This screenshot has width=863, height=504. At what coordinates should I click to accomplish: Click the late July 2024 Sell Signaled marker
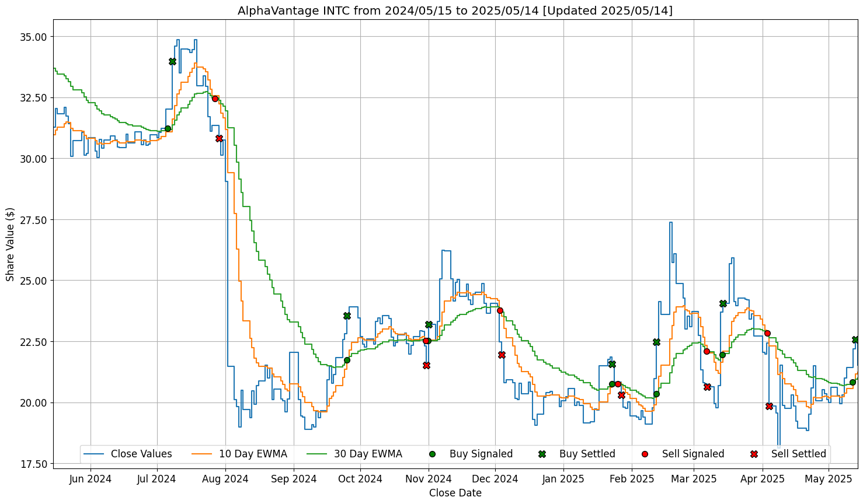coord(215,99)
